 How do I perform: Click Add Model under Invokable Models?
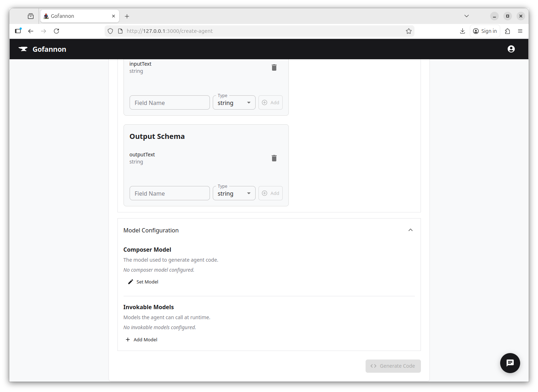click(142, 340)
